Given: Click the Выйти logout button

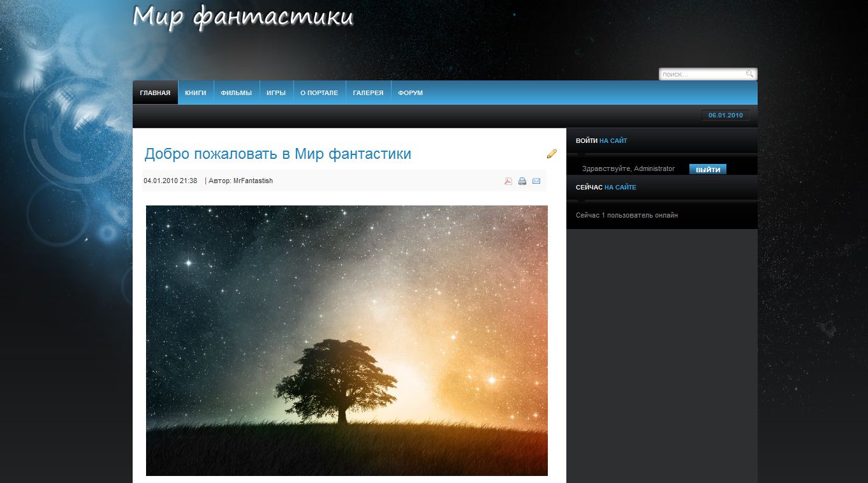Looking at the screenshot, I should coord(708,169).
